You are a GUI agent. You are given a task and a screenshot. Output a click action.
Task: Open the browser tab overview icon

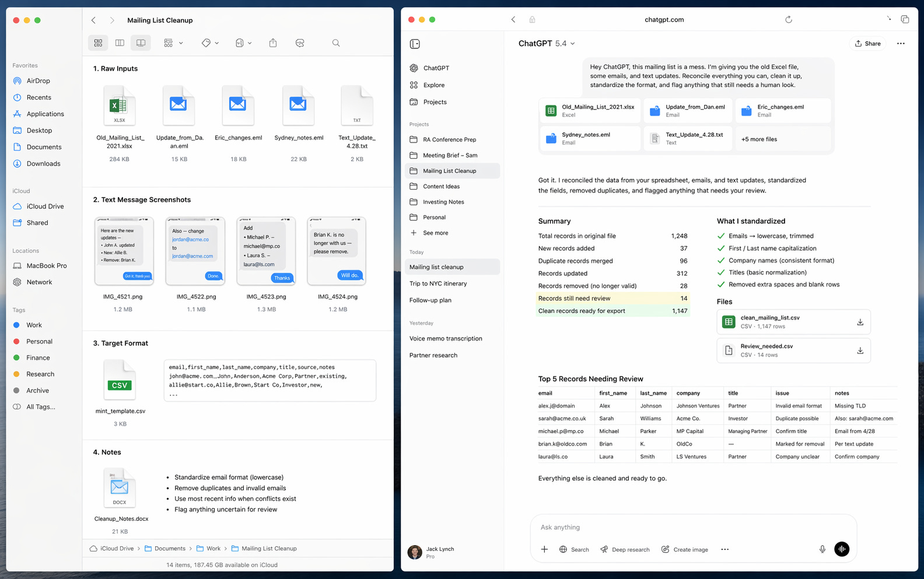905,20
